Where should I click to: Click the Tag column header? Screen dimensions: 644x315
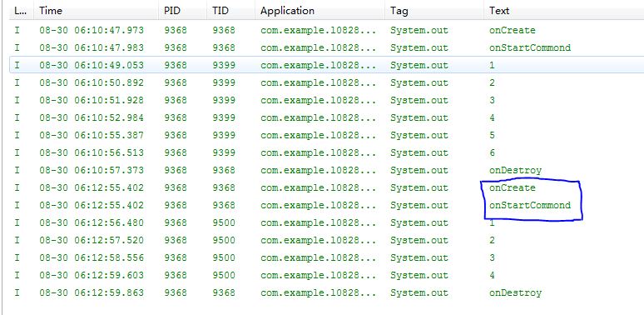click(x=434, y=11)
